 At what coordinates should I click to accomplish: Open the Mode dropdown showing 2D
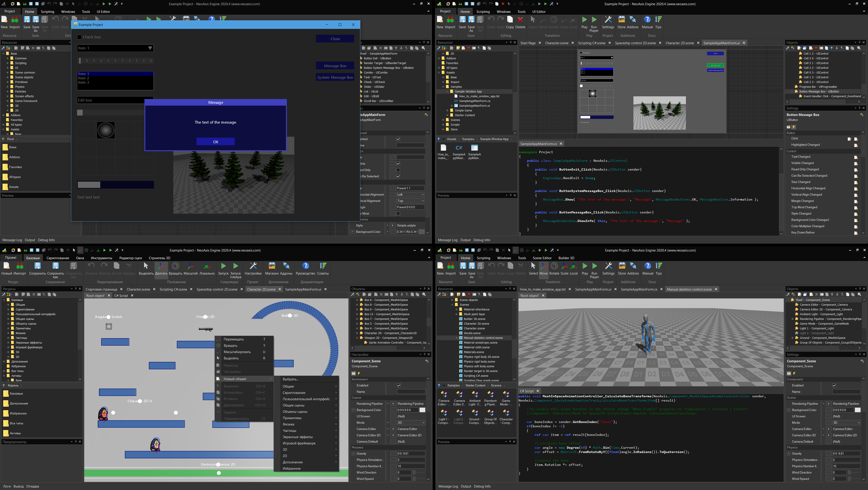coord(411,423)
